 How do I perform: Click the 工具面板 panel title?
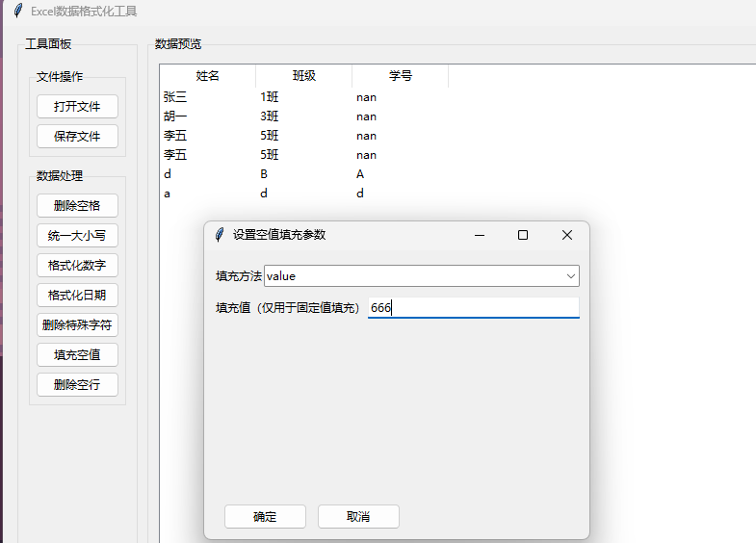(48, 44)
